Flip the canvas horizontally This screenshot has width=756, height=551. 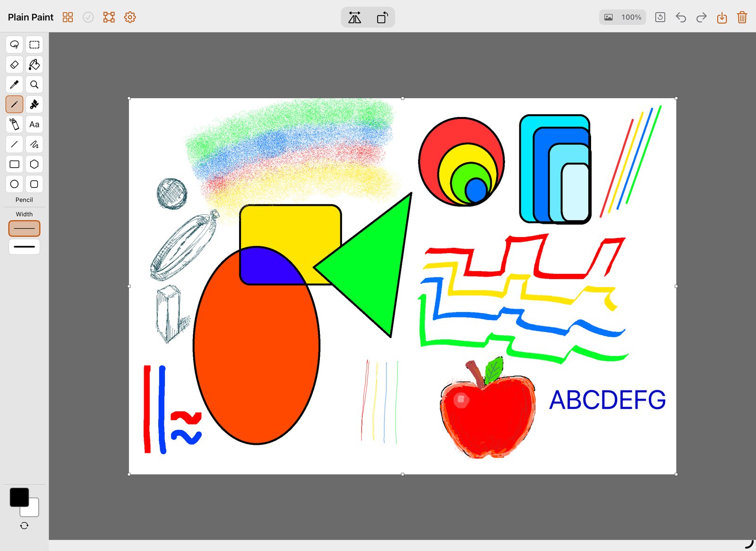pos(355,17)
